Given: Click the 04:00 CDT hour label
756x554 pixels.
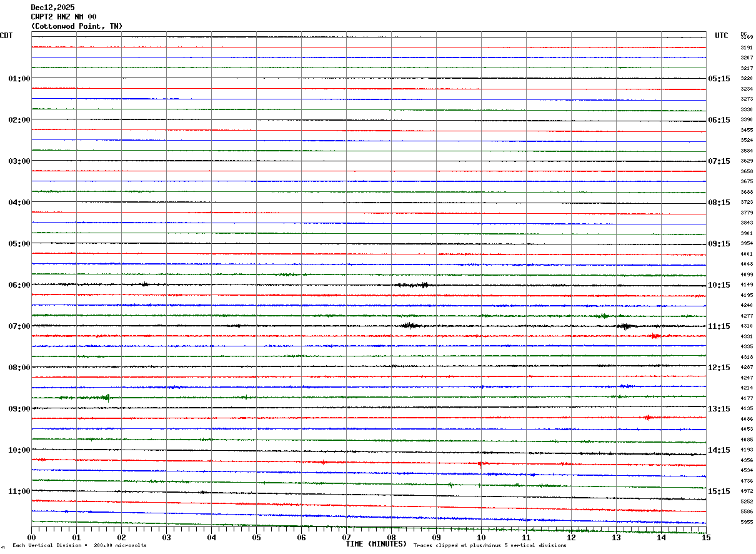Looking at the screenshot, I should pos(19,203).
